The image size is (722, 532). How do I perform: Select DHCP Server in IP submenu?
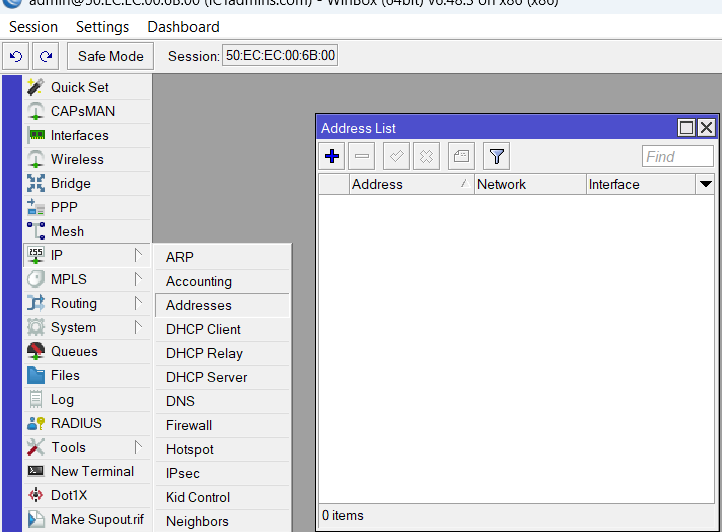[222, 377]
